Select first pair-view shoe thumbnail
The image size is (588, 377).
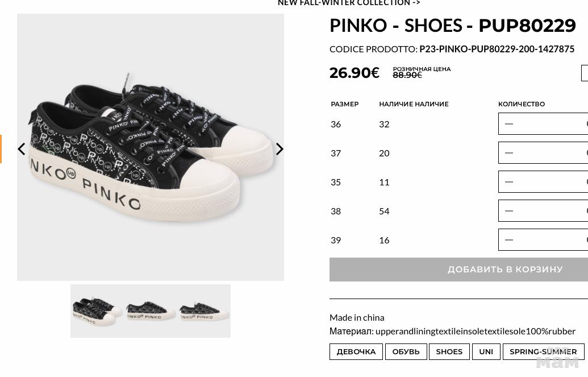(x=97, y=311)
